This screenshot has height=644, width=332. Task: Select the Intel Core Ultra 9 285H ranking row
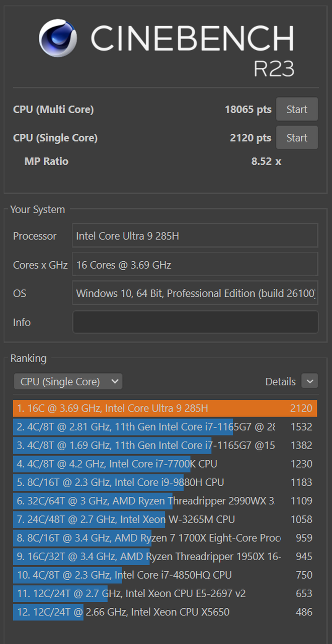[165, 408]
